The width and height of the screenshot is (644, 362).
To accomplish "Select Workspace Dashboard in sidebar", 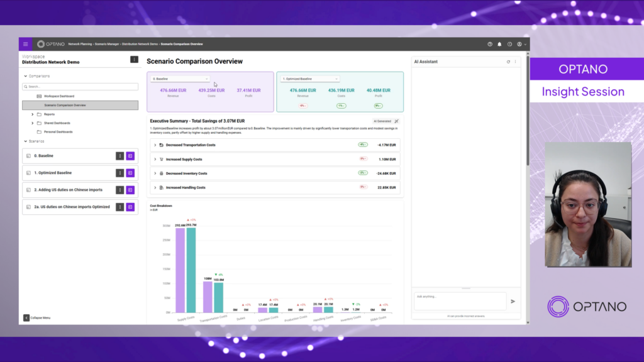I will point(58,96).
